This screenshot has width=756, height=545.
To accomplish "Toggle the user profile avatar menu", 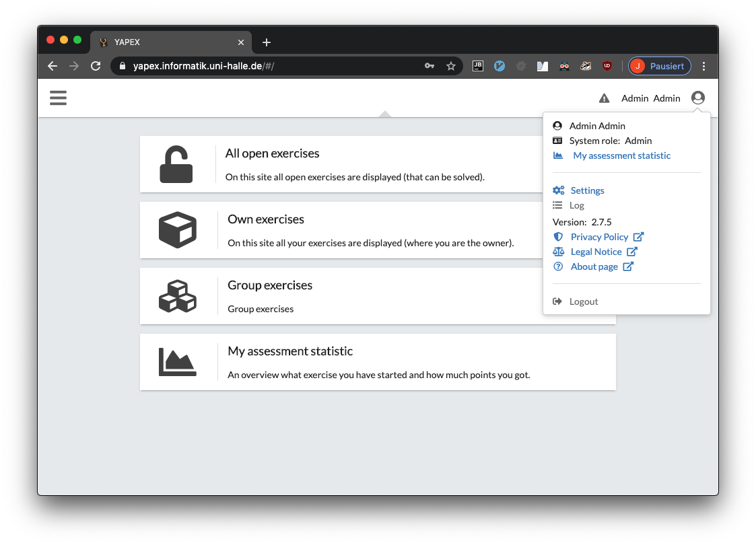I will [x=697, y=98].
